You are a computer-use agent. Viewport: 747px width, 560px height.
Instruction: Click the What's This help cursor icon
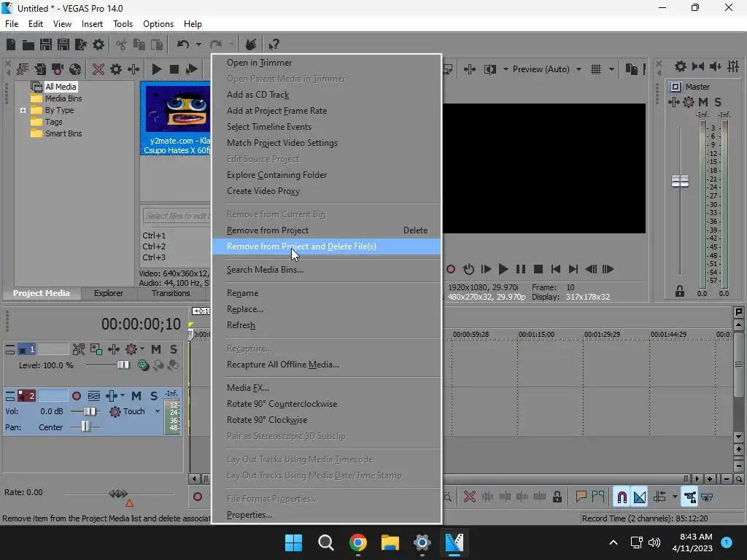tap(274, 44)
